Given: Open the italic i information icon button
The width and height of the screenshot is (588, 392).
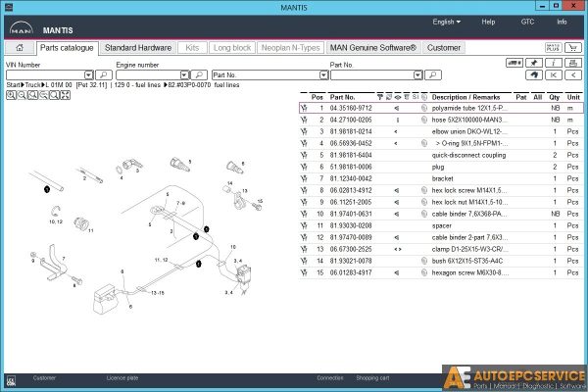Looking at the screenshot, I should point(554,63).
